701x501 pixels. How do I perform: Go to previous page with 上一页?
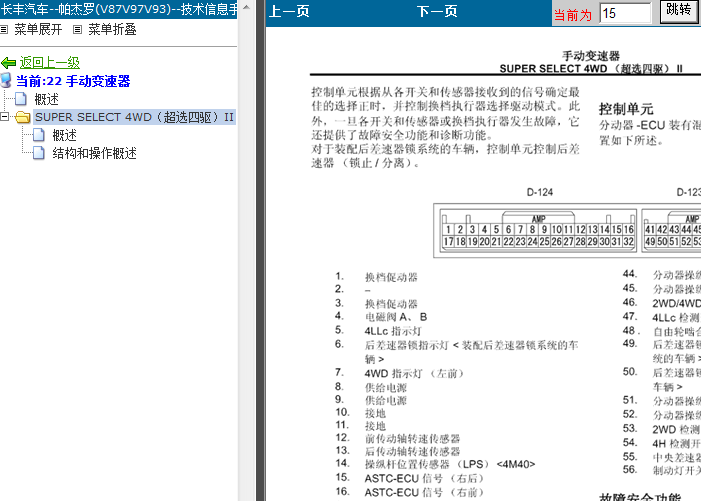coord(289,11)
